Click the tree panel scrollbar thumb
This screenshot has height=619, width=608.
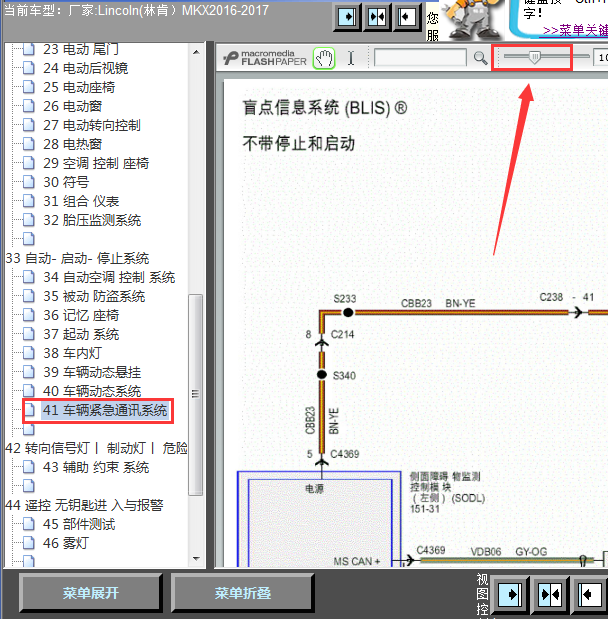tap(195, 394)
